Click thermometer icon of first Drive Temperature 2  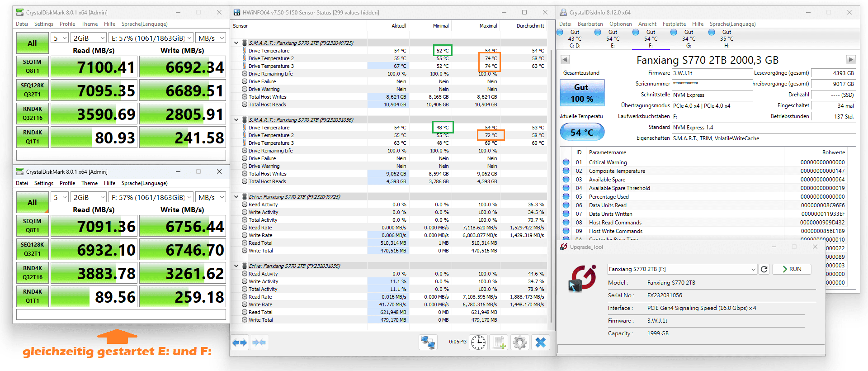pyautogui.click(x=245, y=58)
